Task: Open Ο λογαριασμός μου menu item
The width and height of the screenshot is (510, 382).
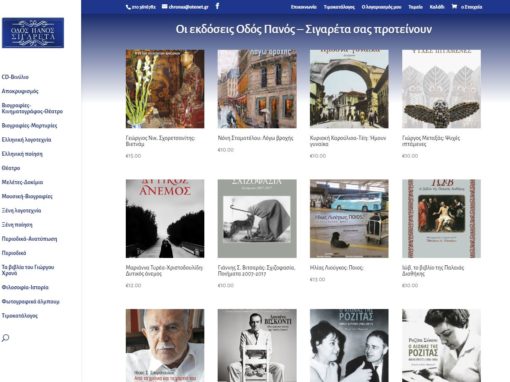Action: pyautogui.click(x=381, y=7)
